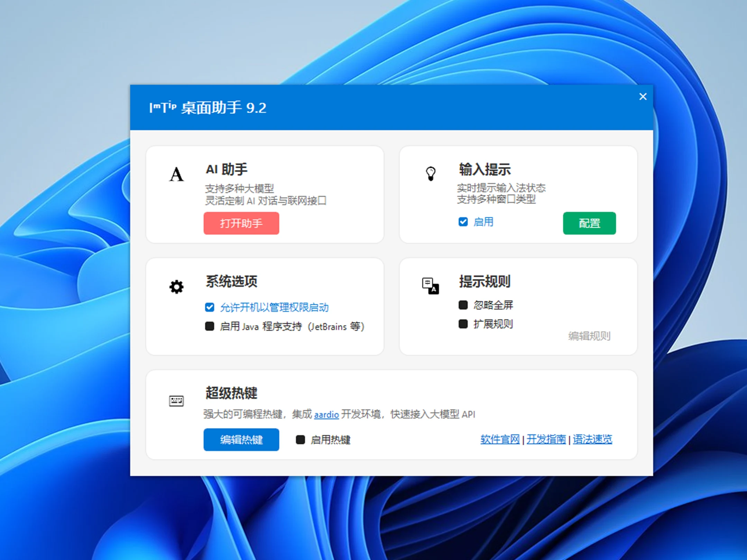The width and height of the screenshot is (747, 560).
Task: Click the 桌面助手 9.2 title text
Action: tap(224, 108)
